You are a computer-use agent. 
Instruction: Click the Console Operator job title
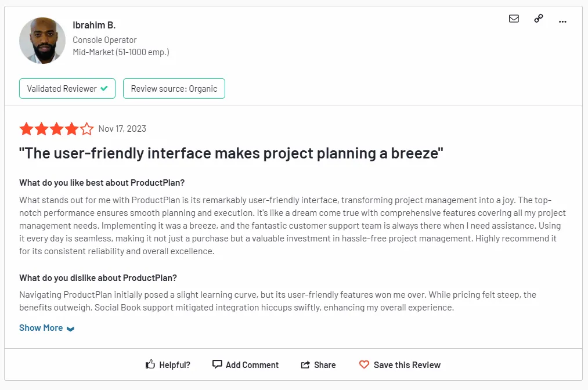tap(104, 39)
